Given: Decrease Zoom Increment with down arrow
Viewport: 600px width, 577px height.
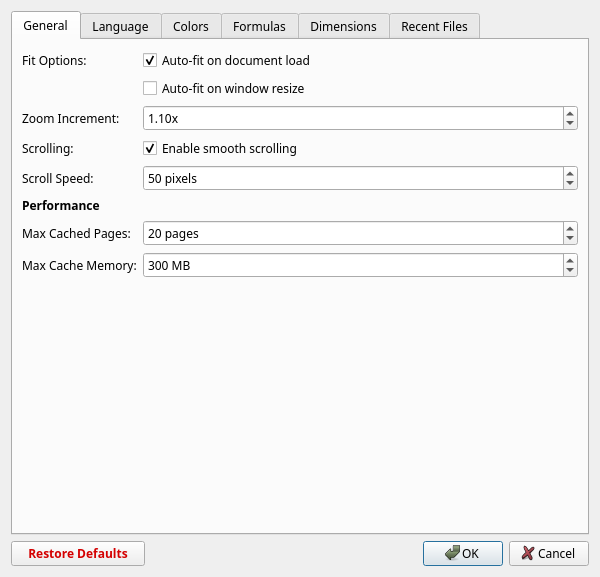Looking at the screenshot, I should pos(569,124).
